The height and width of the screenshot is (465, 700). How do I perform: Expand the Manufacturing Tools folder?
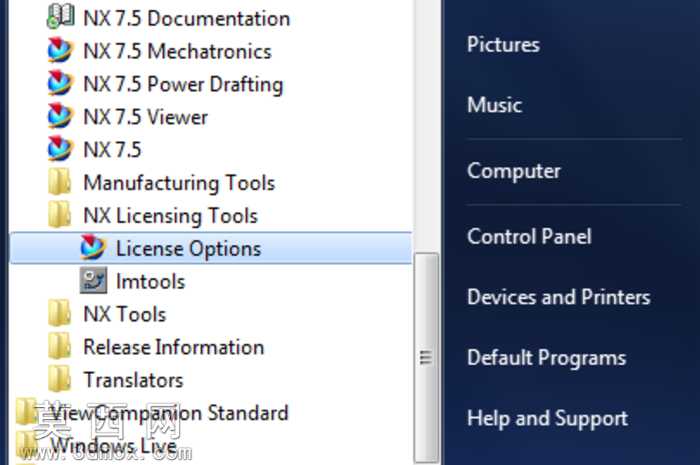click(x=179, y=183)
